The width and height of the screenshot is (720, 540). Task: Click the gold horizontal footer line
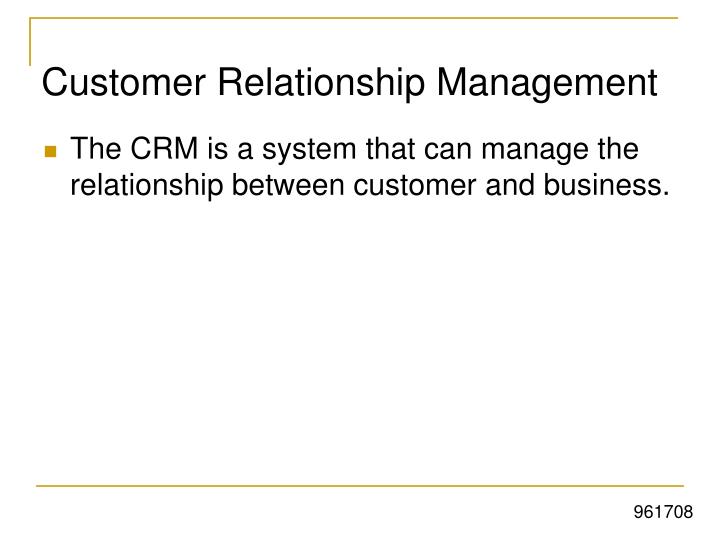[x=360, y=485]
